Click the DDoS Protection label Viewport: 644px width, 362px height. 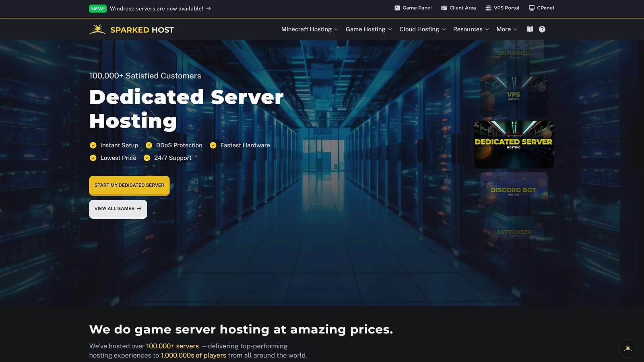179,145
